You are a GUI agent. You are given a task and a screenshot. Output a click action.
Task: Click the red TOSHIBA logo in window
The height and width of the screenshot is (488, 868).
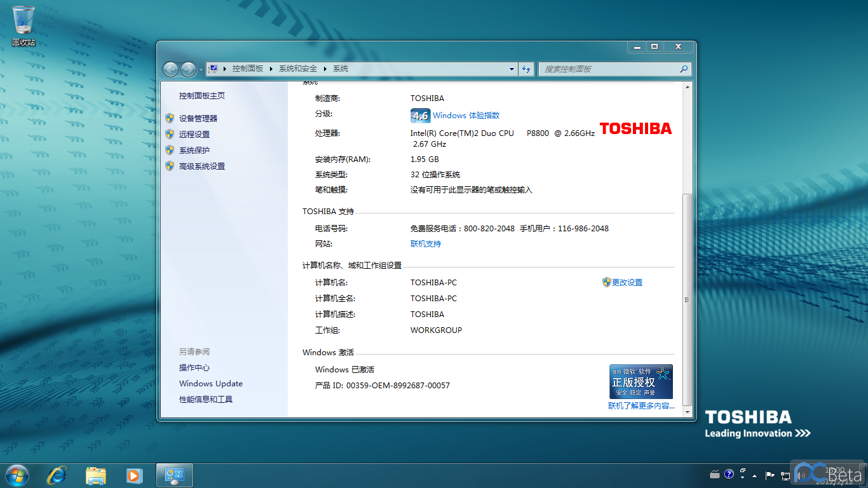(635, 128)
